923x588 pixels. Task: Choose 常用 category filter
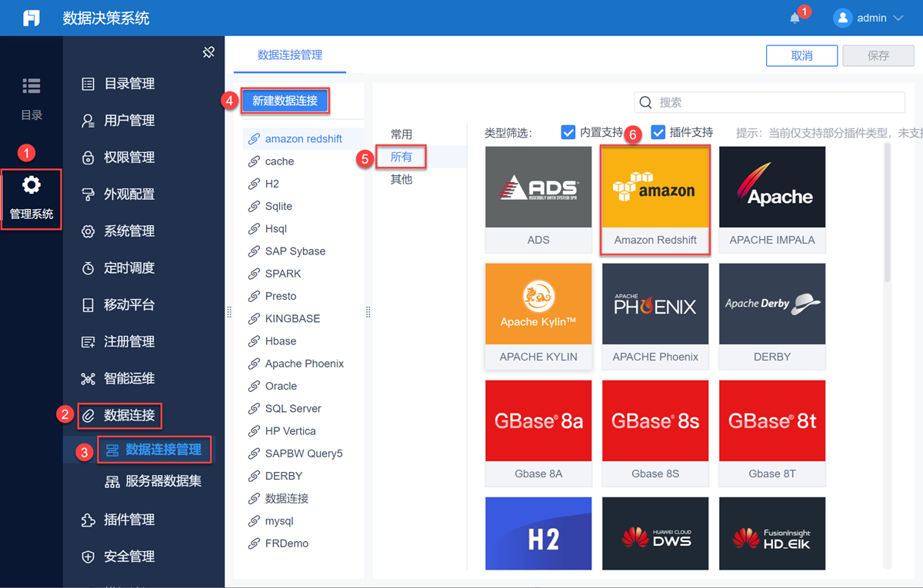coord(402,135)
